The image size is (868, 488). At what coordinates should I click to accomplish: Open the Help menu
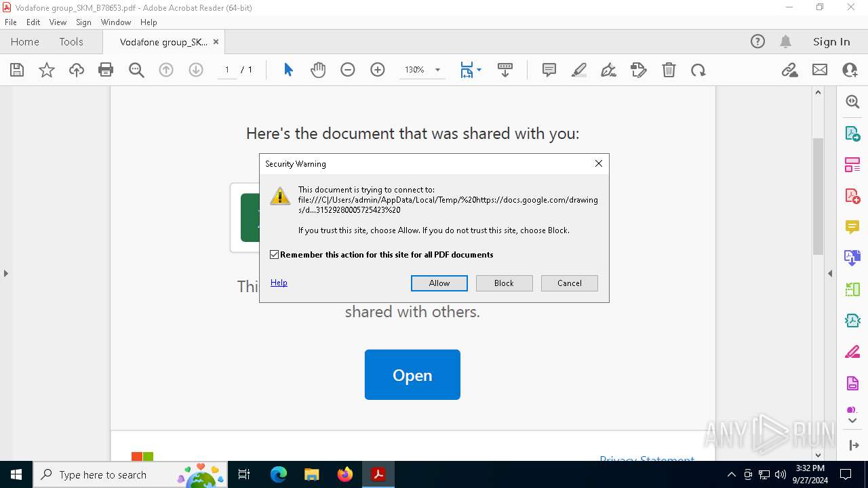149,22
